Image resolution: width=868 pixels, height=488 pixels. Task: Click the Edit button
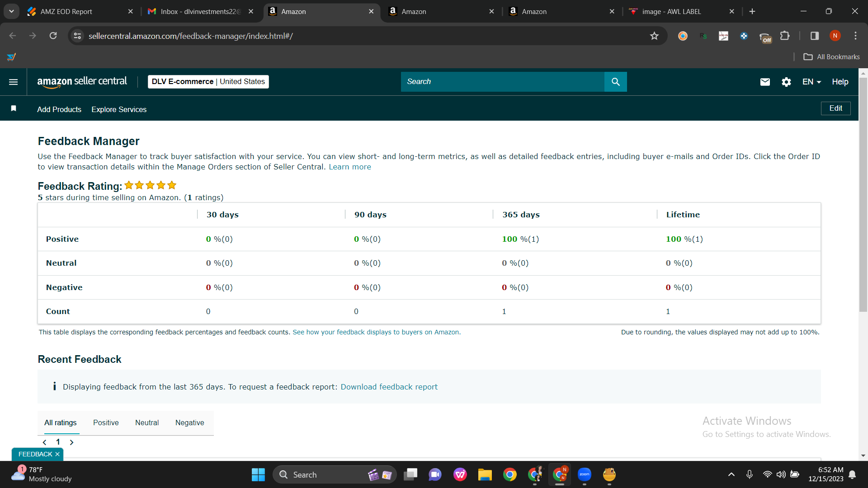pyautogui.click(x=835, y=108)
